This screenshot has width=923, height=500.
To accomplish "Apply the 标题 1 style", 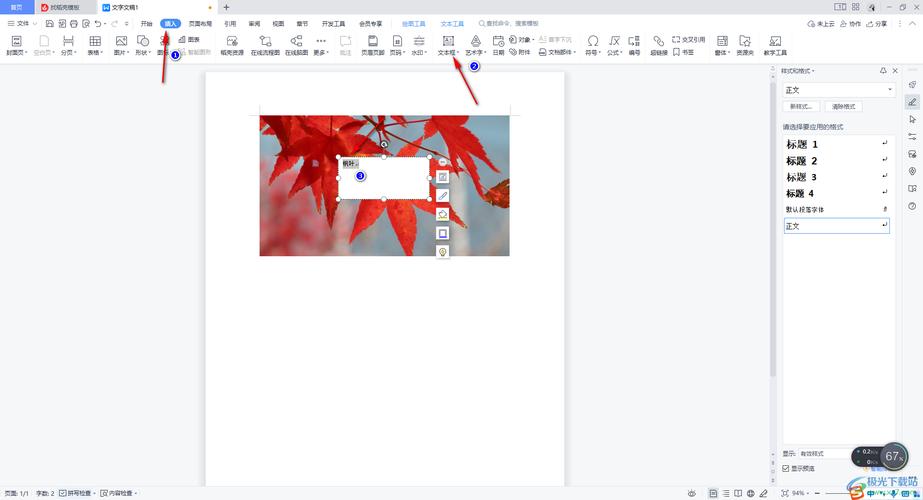I will [836, 144].
